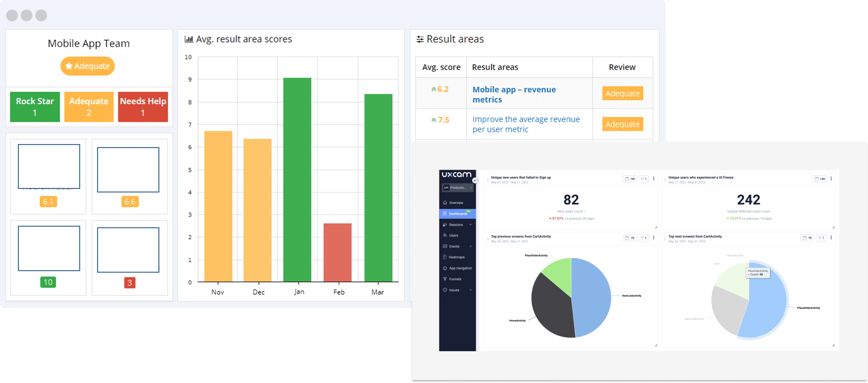Screen dimensions: 868x383
Task: Open Mobile app – revenue metrics link
Action: [513, 94]
